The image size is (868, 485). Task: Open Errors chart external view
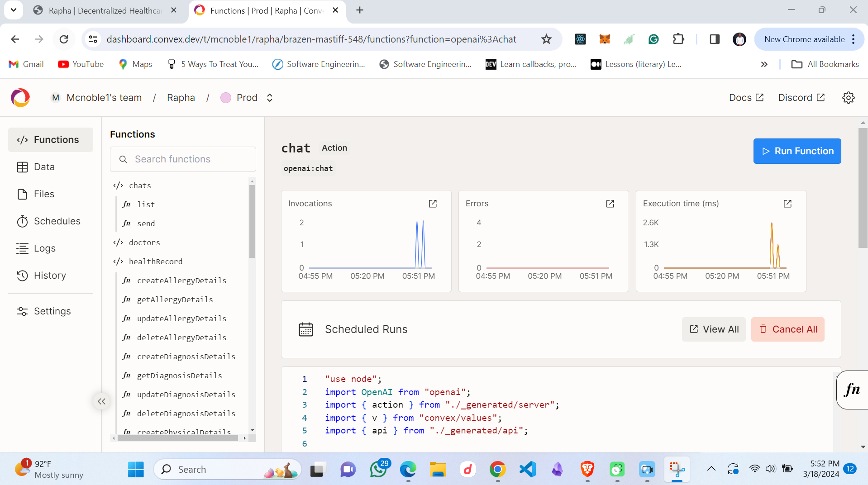[610, 204]
